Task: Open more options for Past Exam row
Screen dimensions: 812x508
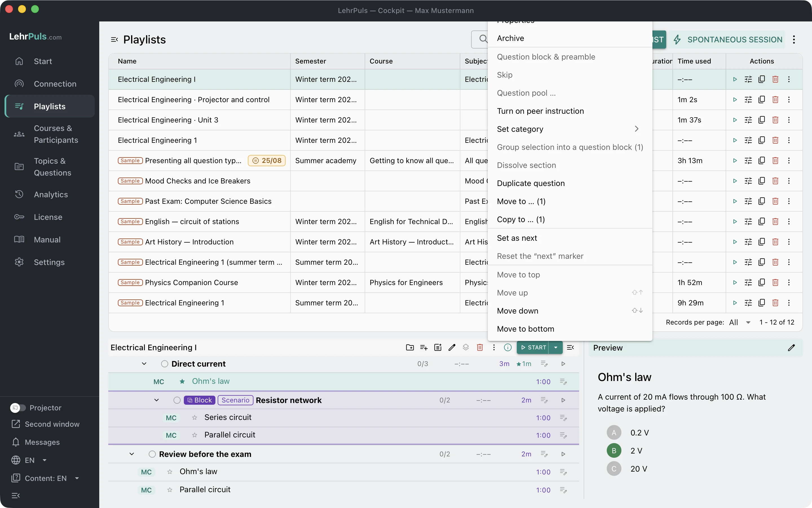Action: (x=789, y=201)
